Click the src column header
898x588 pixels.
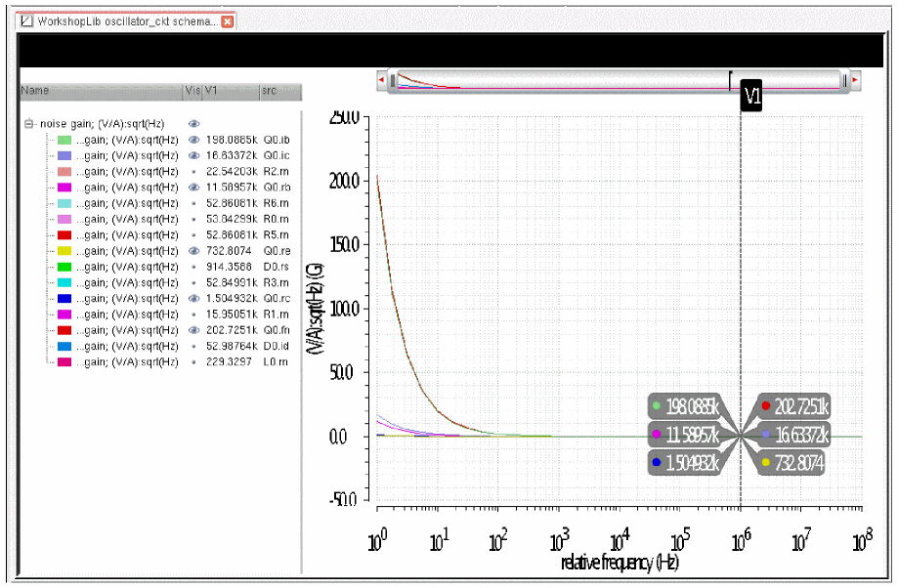(278, 91)
